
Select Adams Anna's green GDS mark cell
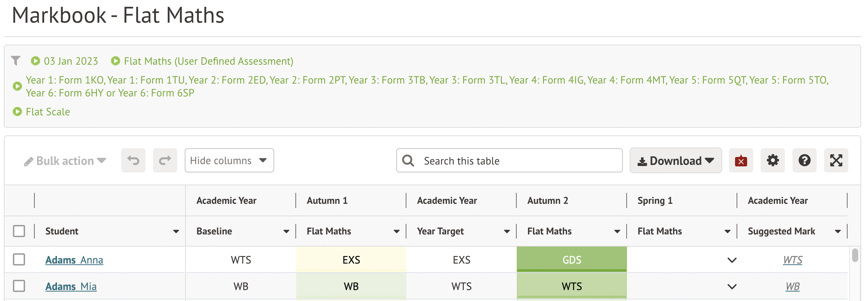coord(571,260)
